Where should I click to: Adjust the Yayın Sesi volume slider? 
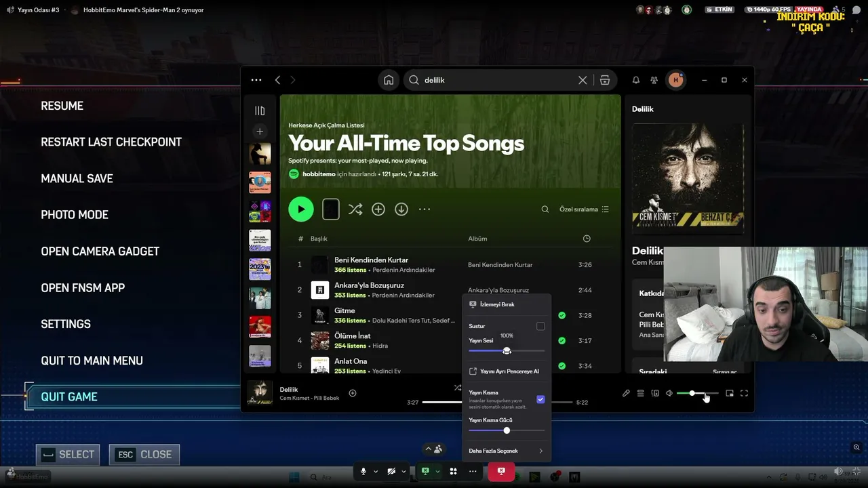(x=507, y=350)
